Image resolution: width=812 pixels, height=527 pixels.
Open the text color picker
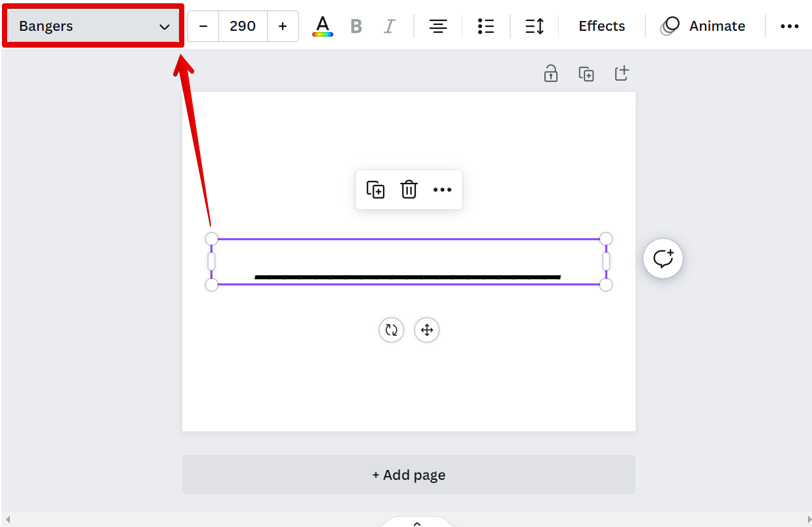pos(322,26)
